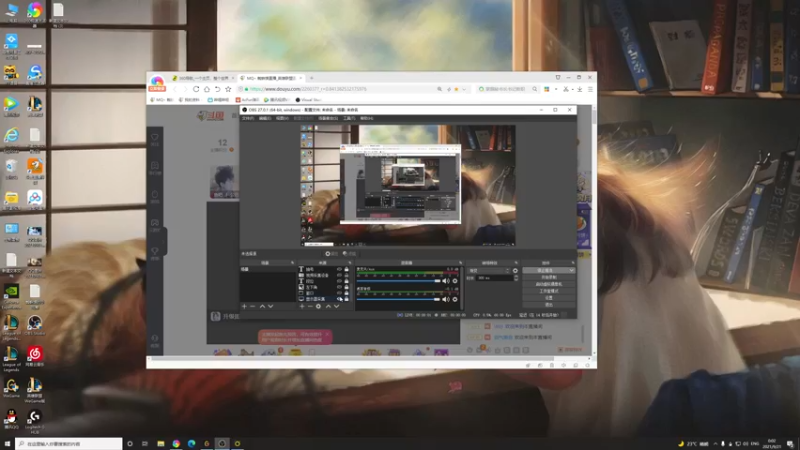800x450 pixels.
Task: Open the OBS Studio desktop shortcut
Action: (x=35, y=326)
